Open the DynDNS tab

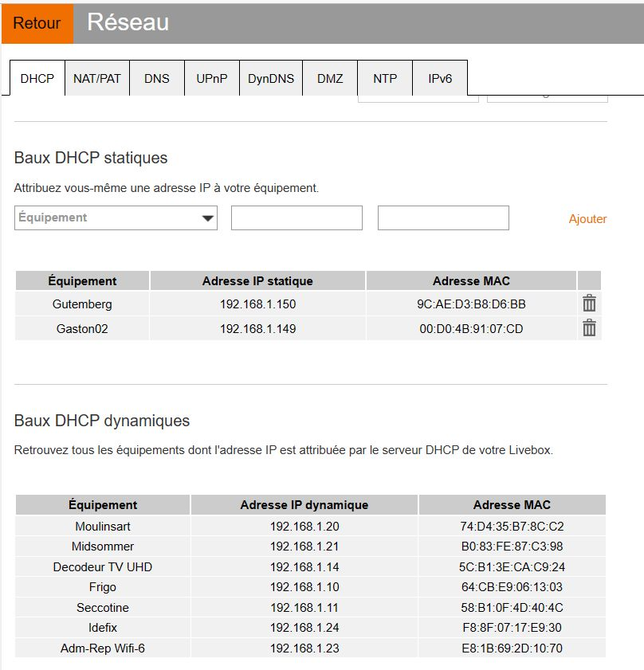click(x=271, y=79)
